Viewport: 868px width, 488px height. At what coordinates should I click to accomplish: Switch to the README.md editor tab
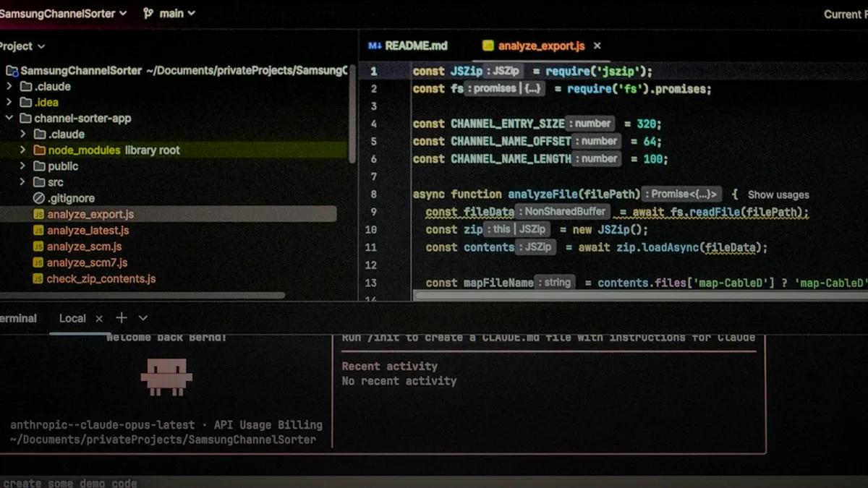pos(408,46)
